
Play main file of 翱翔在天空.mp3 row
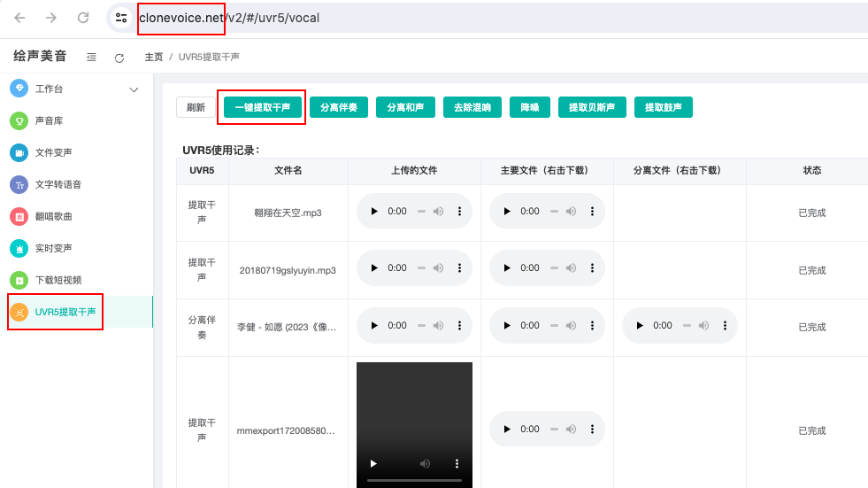tap(507, 211)
